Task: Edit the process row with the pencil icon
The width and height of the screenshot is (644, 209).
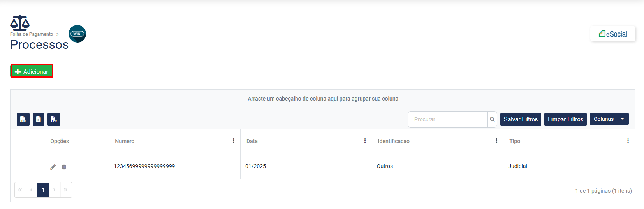Action: [53, 167]
